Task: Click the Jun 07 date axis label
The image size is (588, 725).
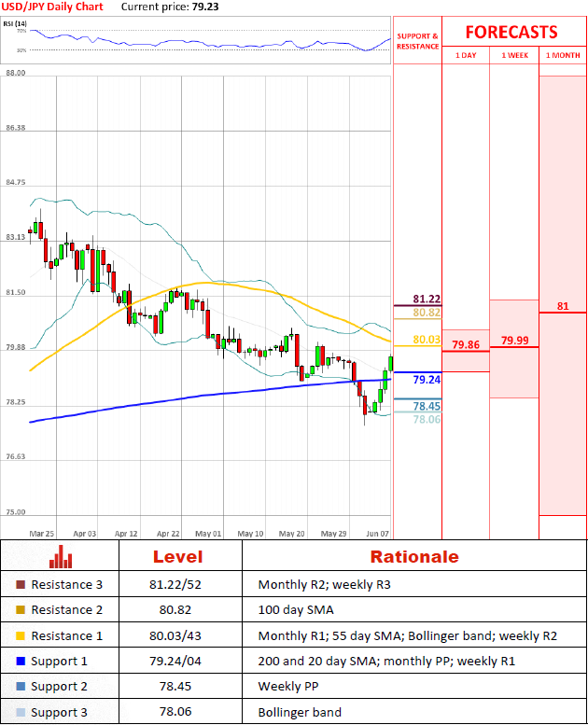Action: click(377, 534)
